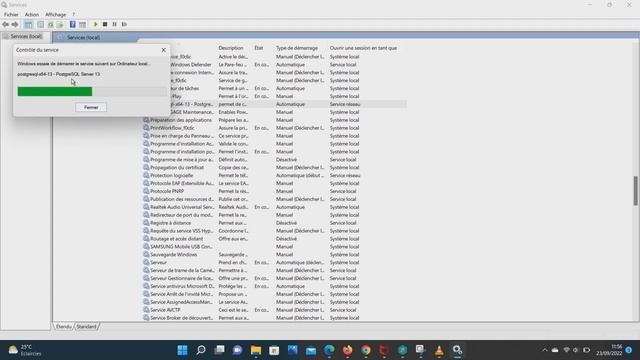Toggle the action pane toolbar icon

tap(82, 24)
